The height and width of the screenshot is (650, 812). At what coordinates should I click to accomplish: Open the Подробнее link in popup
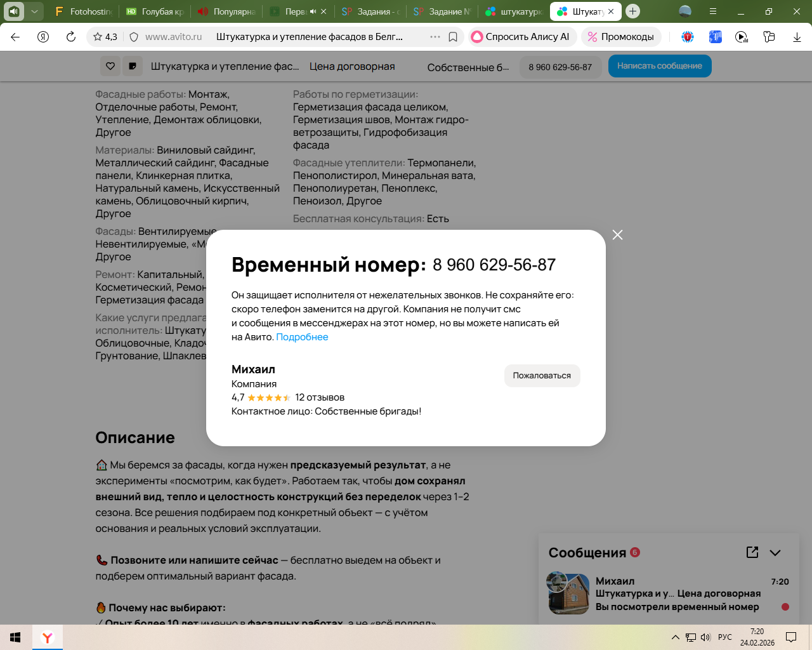click(x=302, y=337)
